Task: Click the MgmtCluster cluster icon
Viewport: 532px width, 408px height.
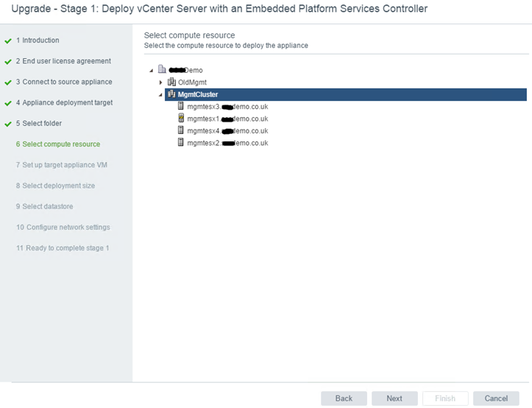Action: click(x=171, y=94)
